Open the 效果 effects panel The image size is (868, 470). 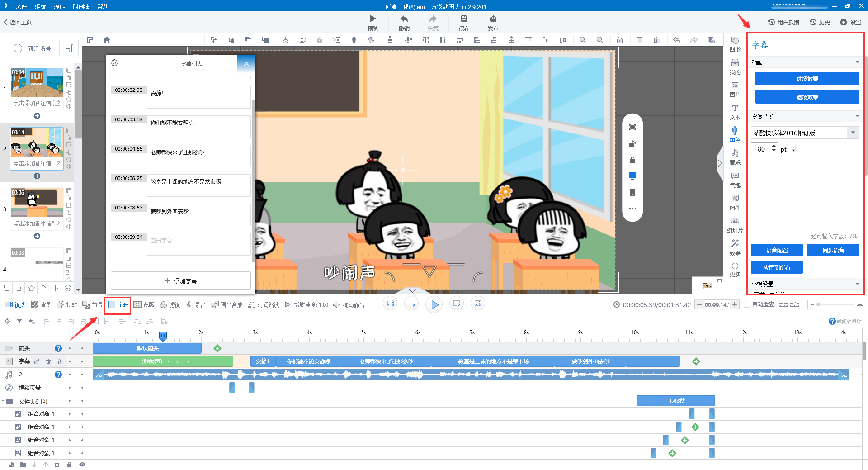pyautogui.click(x=735, y=248)
